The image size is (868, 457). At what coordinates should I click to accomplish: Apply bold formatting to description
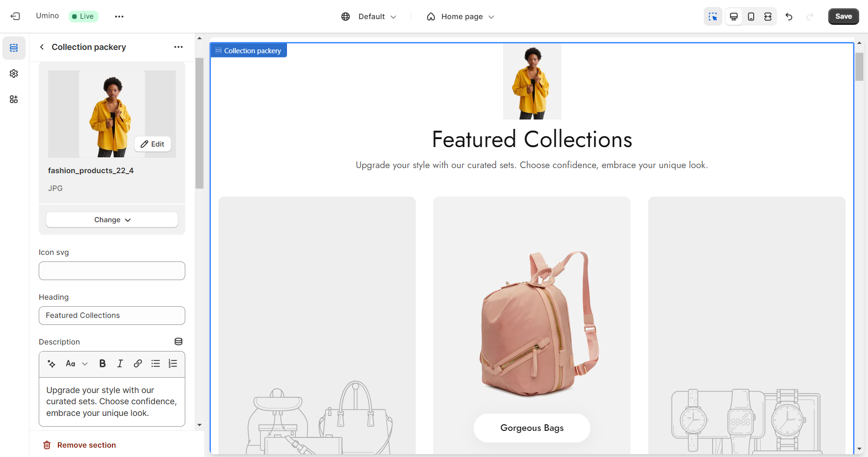(102, 364)
